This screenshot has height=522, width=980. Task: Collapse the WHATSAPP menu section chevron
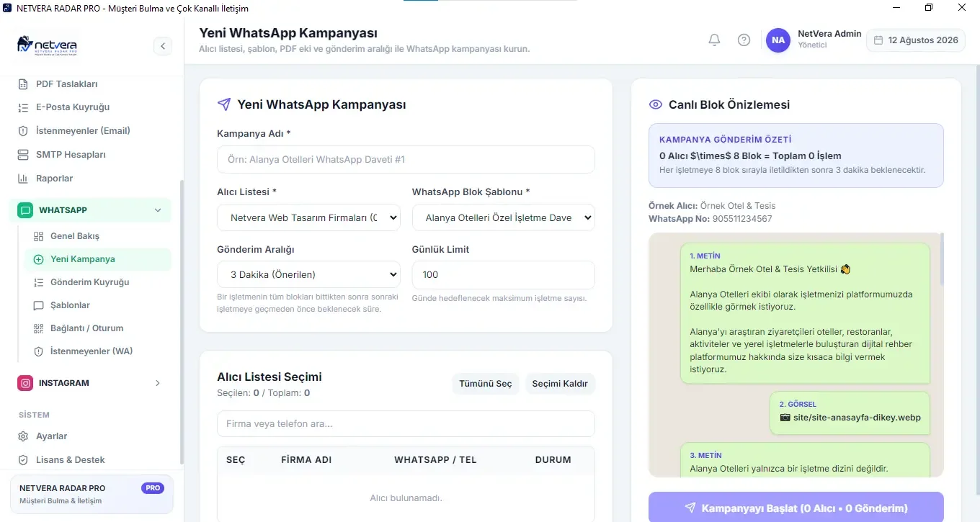coord(158,210)
